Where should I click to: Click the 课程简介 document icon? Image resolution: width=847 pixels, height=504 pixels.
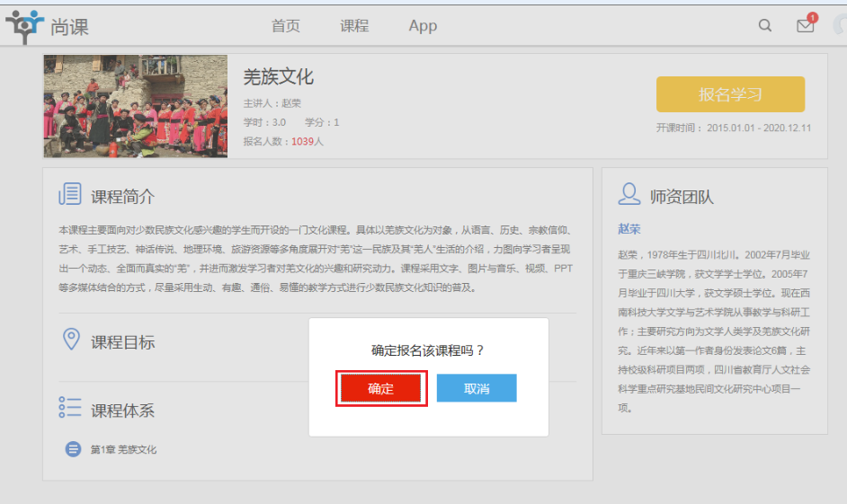(70, 195)
